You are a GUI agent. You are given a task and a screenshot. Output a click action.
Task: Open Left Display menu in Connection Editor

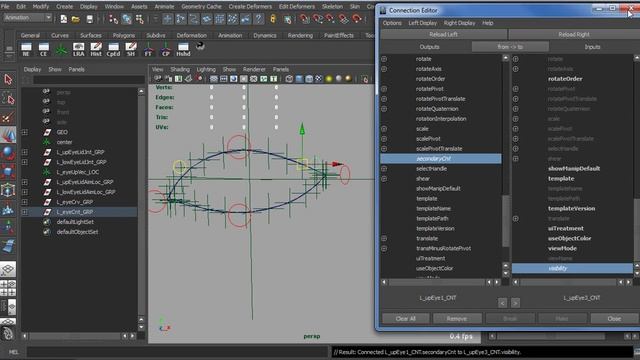[x=422, y=23]
